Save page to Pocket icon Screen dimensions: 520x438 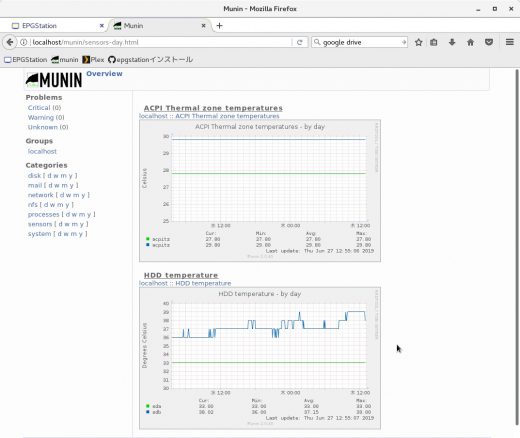[x=489, y=42]
